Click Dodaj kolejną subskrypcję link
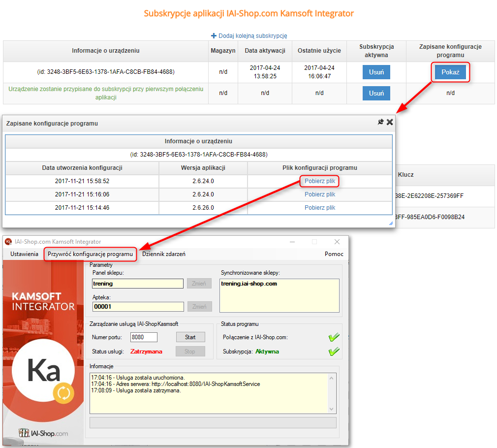 (252, 36)
